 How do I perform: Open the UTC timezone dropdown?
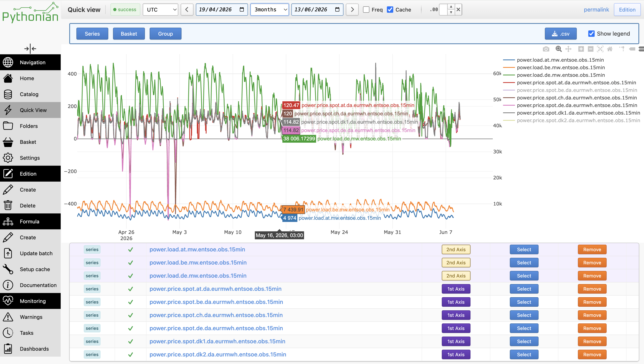click(x=161, y=10)
